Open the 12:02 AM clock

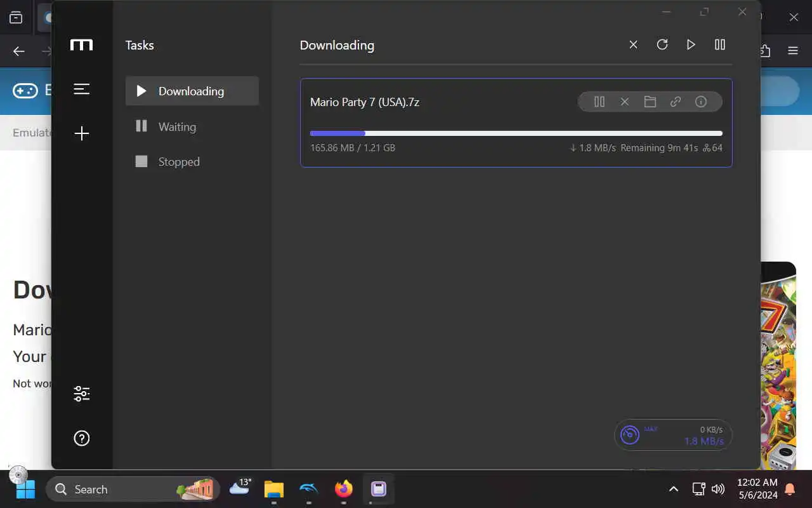(757, 489)
